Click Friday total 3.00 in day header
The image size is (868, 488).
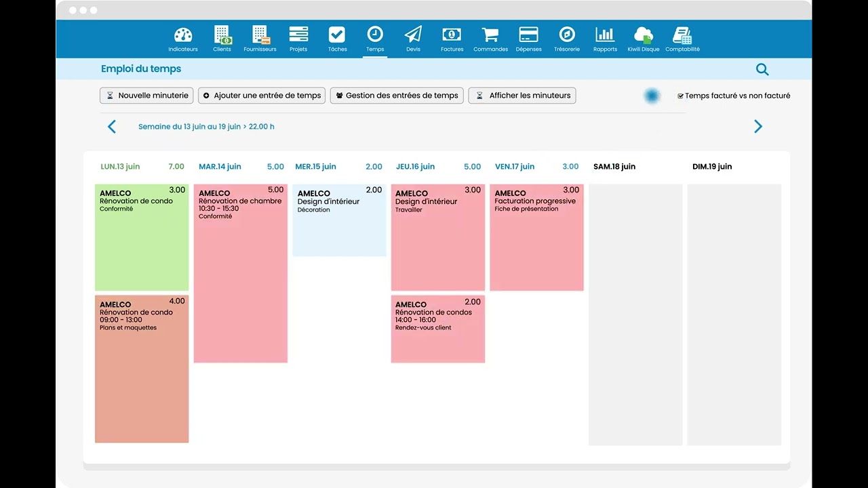click(570, 167)
